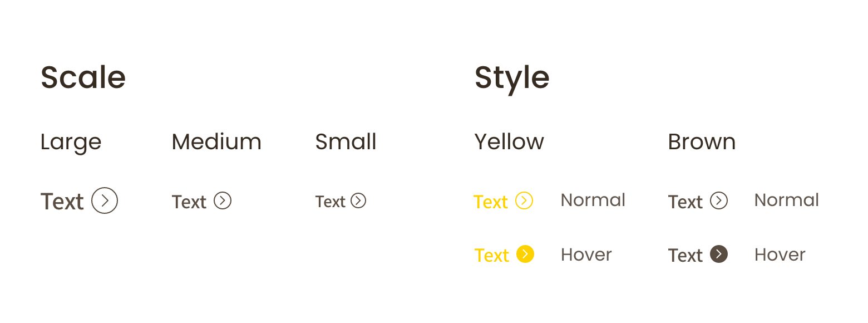Click the yellow Text link in Normal state
This screenshot has width=868, height=323.
tap(491, 202)
